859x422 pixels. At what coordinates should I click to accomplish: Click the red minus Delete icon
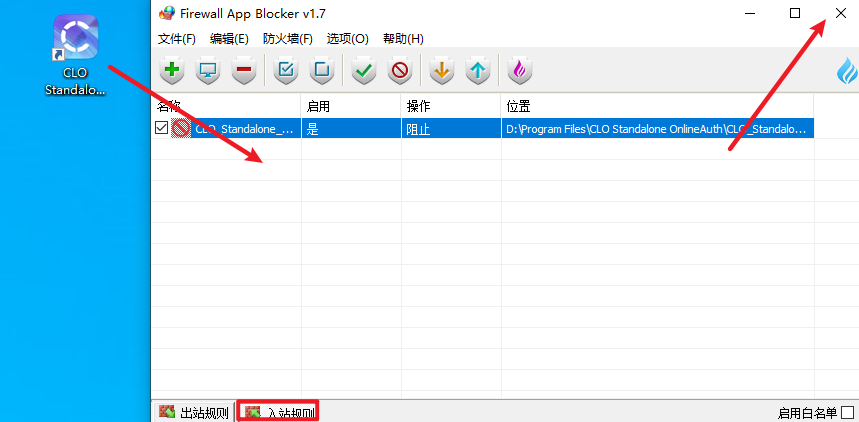(242, 71)
